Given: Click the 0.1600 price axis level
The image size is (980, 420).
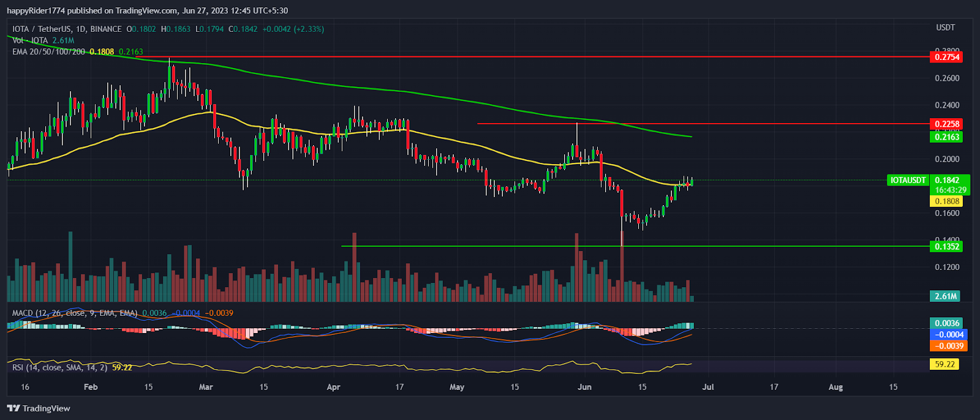Looking at the screenshot, I should 947,213.
